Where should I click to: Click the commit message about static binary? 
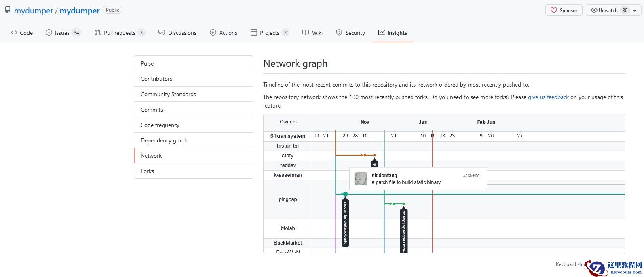click(x=406, y=182)
